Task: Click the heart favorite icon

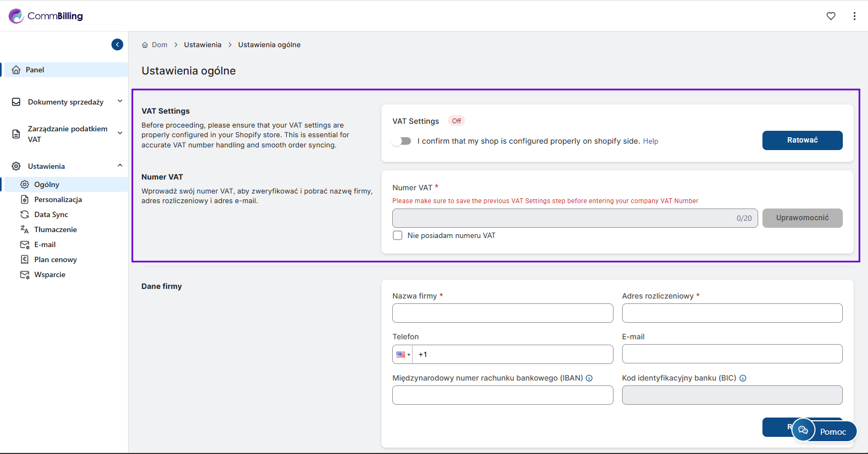Action: tap(830, 16)
